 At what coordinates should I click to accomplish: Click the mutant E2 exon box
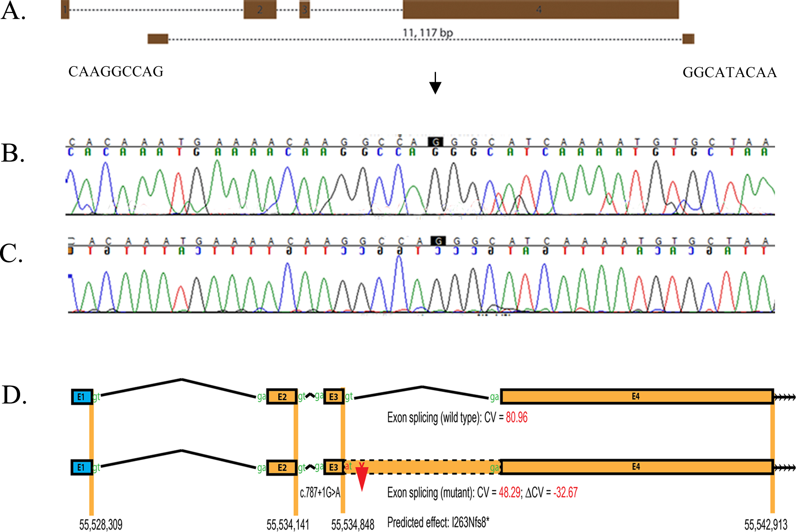tap(282, 467)
